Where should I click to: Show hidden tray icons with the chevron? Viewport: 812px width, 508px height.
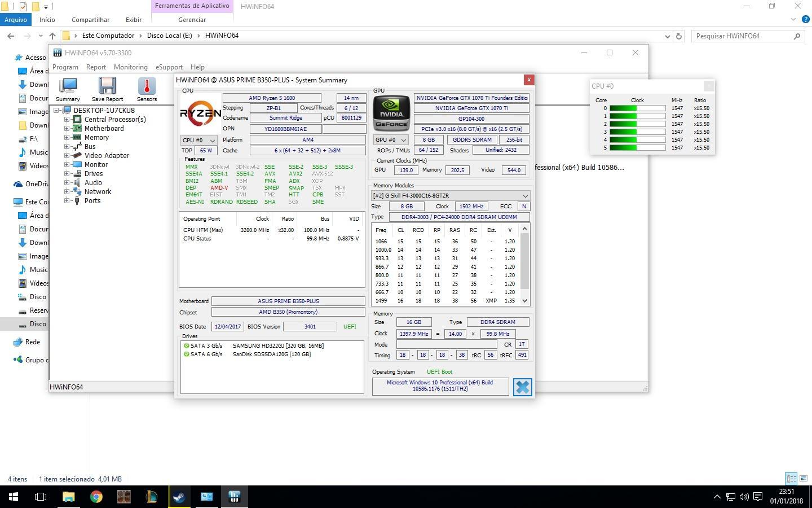(x=717, y=497)
